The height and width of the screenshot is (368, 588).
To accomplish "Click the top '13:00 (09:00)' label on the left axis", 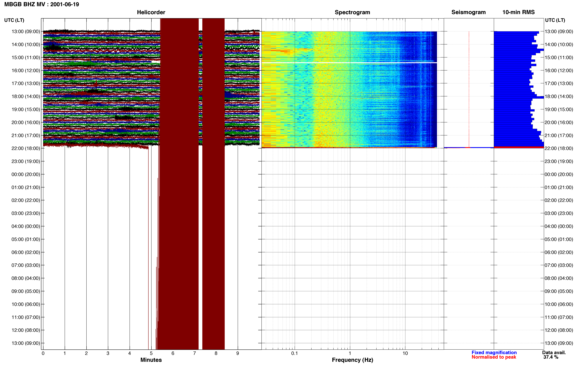I will click(26, 31).
